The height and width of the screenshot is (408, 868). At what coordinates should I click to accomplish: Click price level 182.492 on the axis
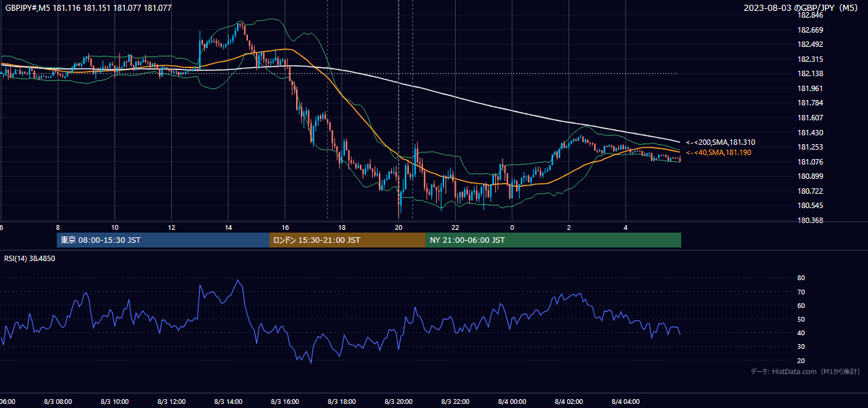tap(810, 45)
